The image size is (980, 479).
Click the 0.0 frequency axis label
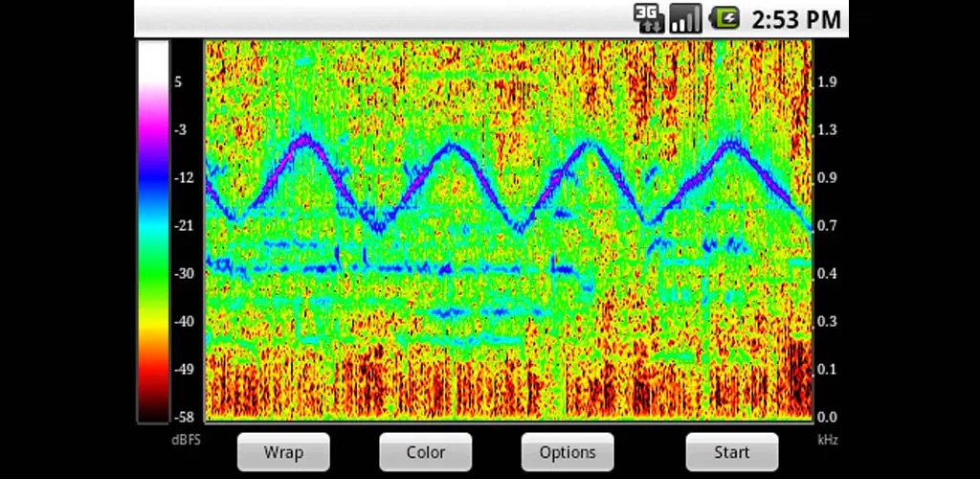(x=828, y=417)
